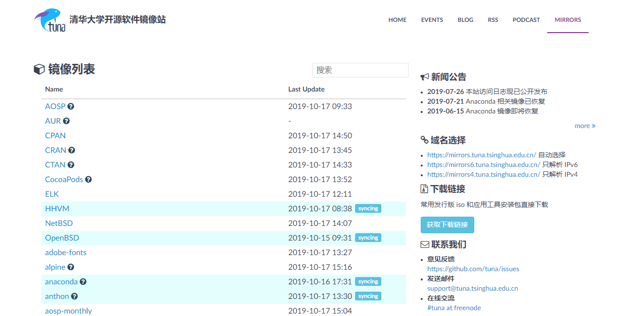Open help icon next to anthon

pyautogui.click(x=74, y=296)
